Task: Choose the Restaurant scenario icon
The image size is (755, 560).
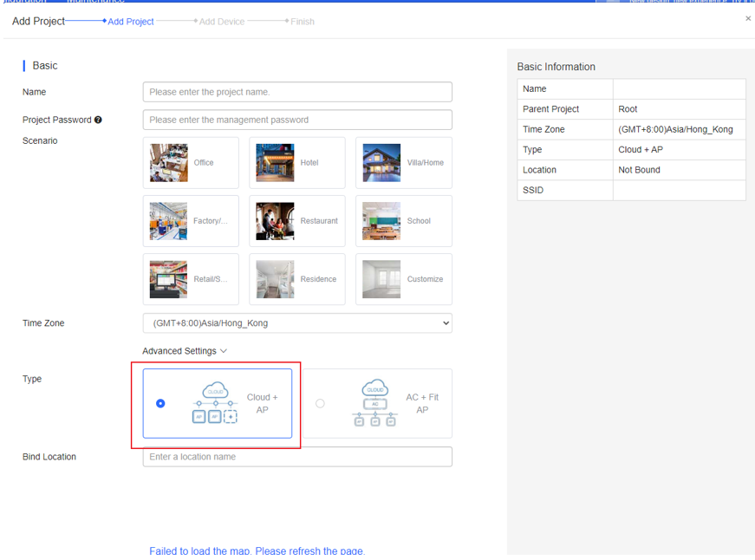Action: (275, 221)
